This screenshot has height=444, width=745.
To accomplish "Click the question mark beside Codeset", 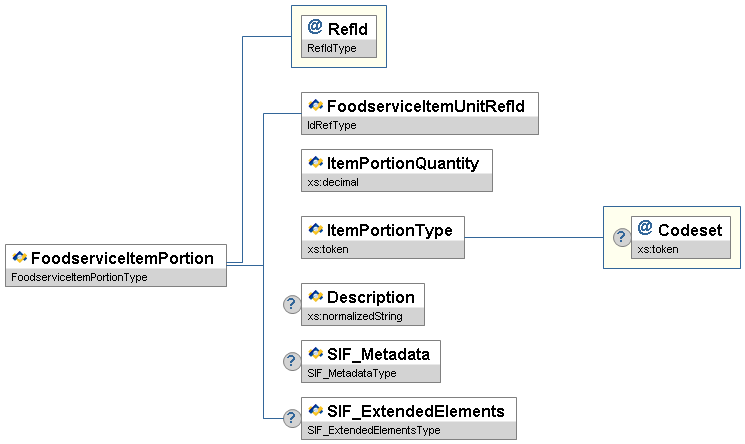I will 621,237.
